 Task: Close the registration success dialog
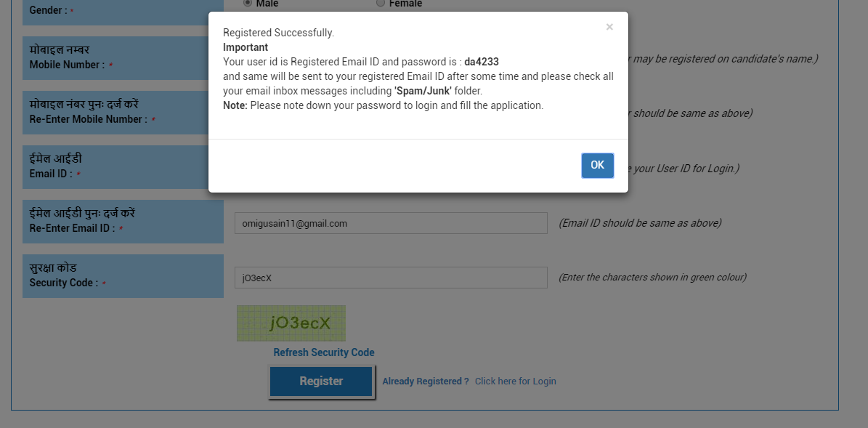[609, 28]
